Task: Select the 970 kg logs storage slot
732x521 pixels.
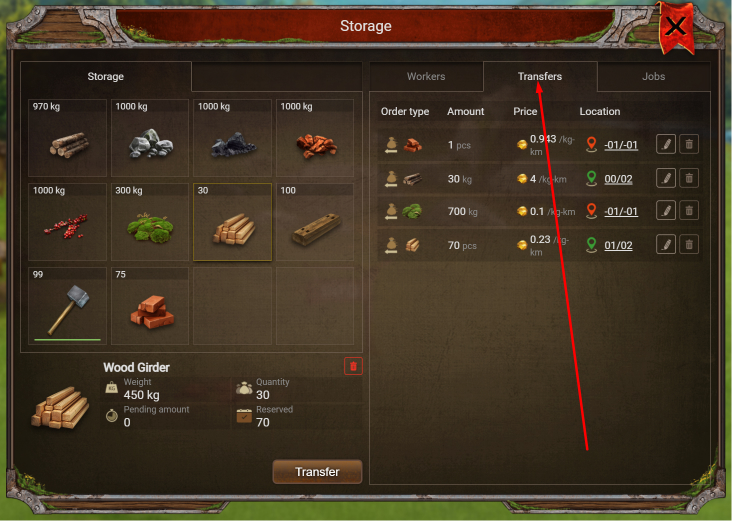Action: click(x=68, y=138)
